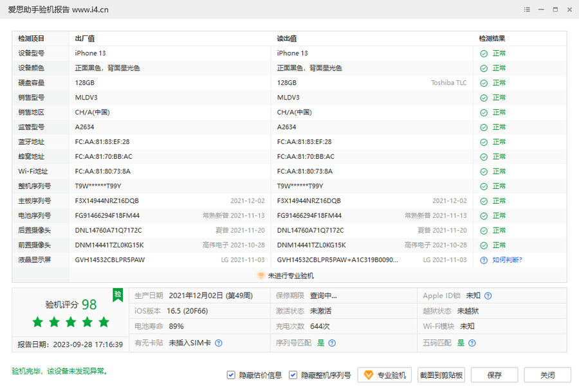Viewport: 579px width, 392px height.
Task: Click the shield icon beside 未进行专业验机
Action: (261, 275)
